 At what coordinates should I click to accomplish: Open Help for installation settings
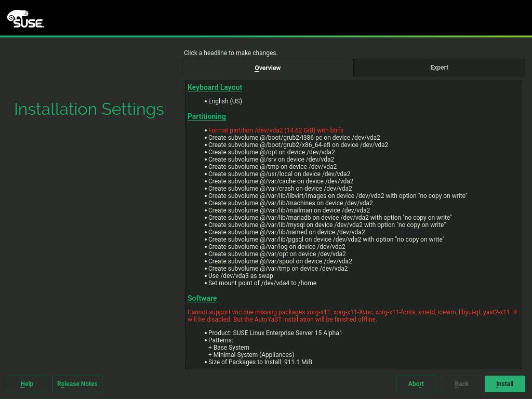click(27, 384)
